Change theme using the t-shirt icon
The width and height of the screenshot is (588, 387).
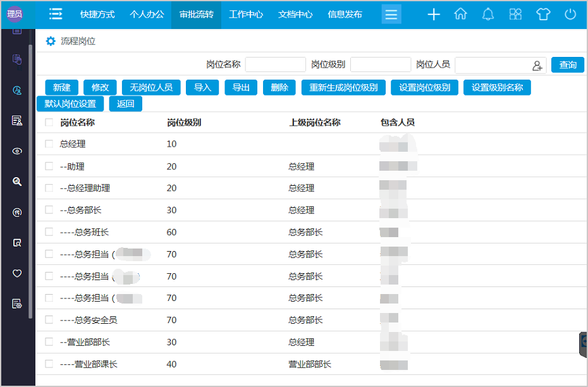pyautogui.click(x=542, y=13)
